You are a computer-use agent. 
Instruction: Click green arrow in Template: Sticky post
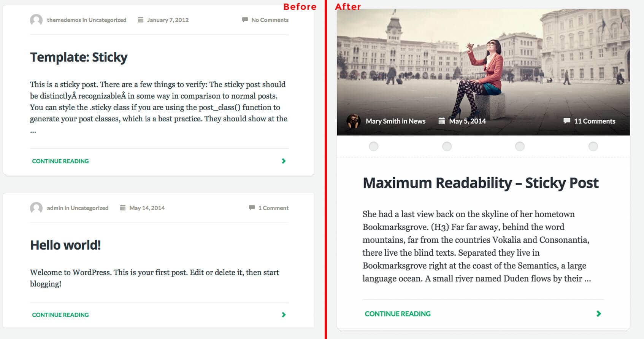284,161
